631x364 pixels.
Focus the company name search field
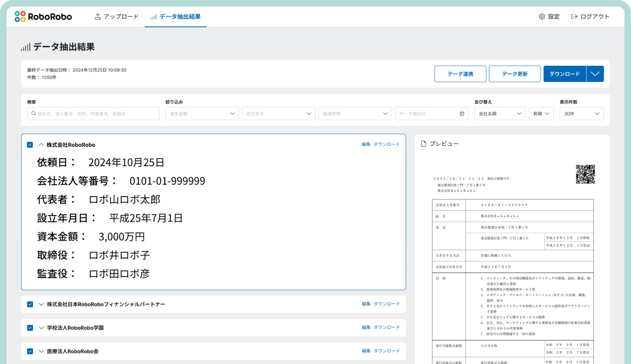coord(93,114)
